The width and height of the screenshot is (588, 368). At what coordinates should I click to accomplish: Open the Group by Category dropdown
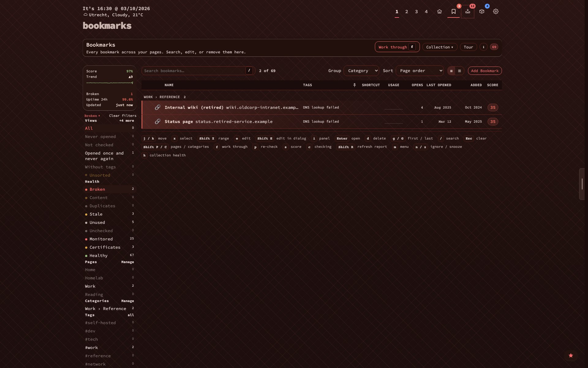coord(361,71)
